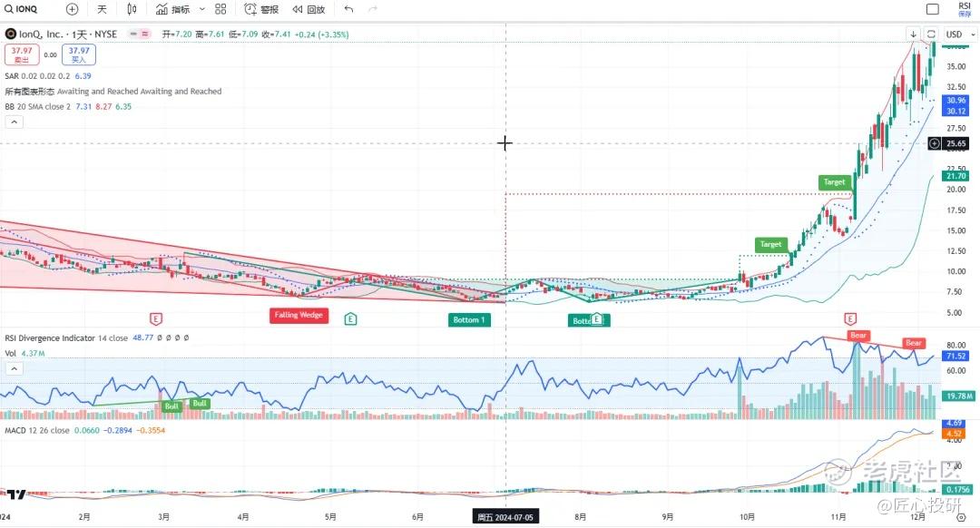Click the 25.65 crosshair price label
This screenshot has width=980, height=528.
tap(955, 143)
